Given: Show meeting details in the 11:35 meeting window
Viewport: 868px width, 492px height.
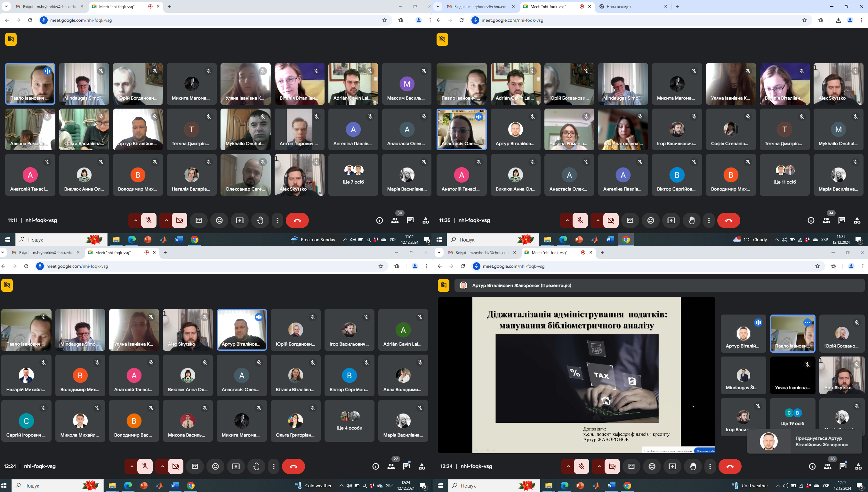Looking at the screenshot, I should 811,220.
